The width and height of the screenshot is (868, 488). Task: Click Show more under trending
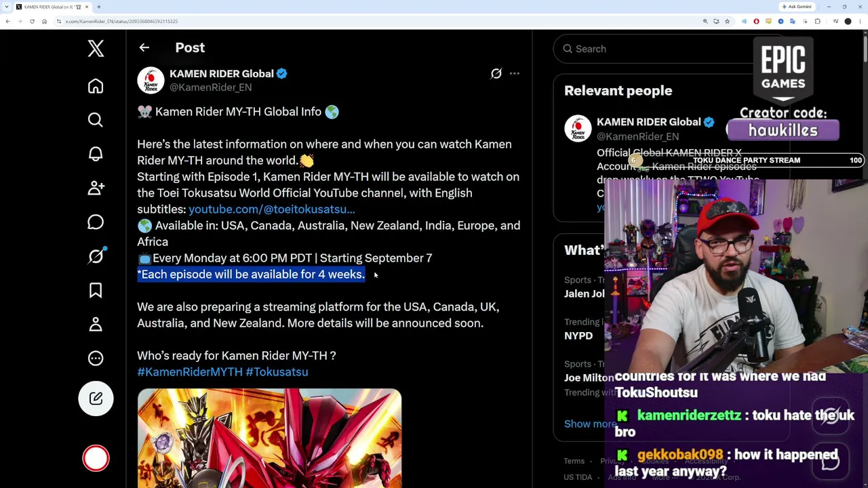(589, 424)
